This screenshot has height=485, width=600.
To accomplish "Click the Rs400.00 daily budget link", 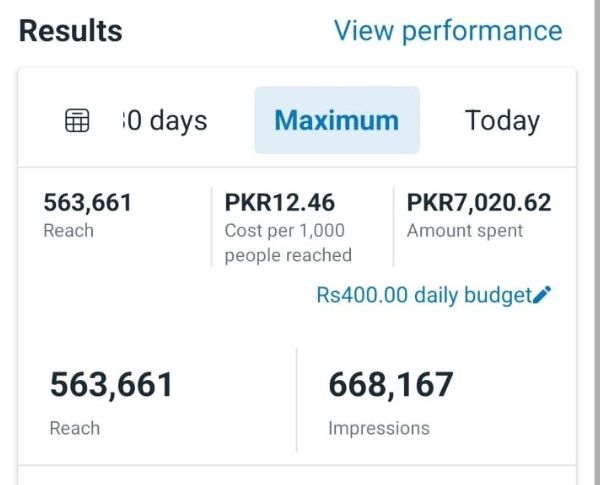I will pos(423,295).
